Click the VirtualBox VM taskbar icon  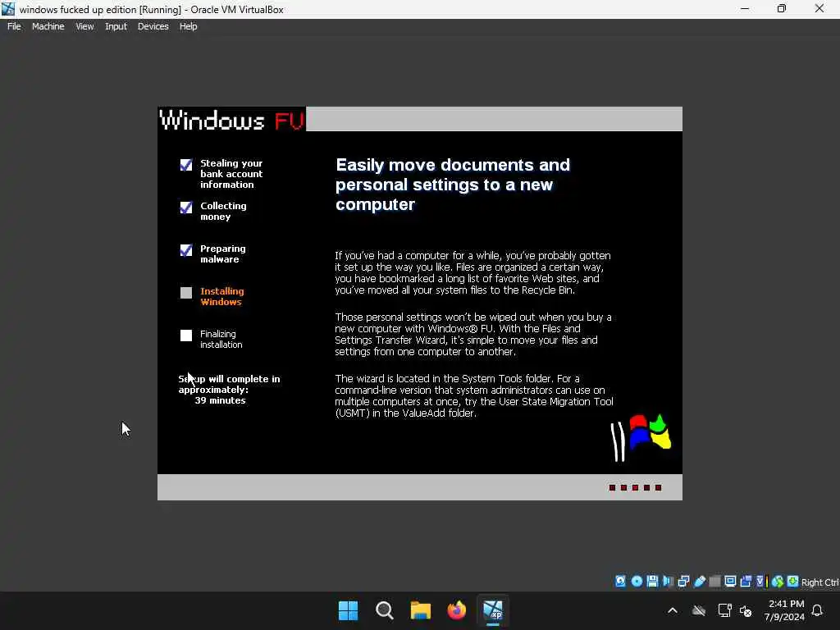click(x=493, y=610)
